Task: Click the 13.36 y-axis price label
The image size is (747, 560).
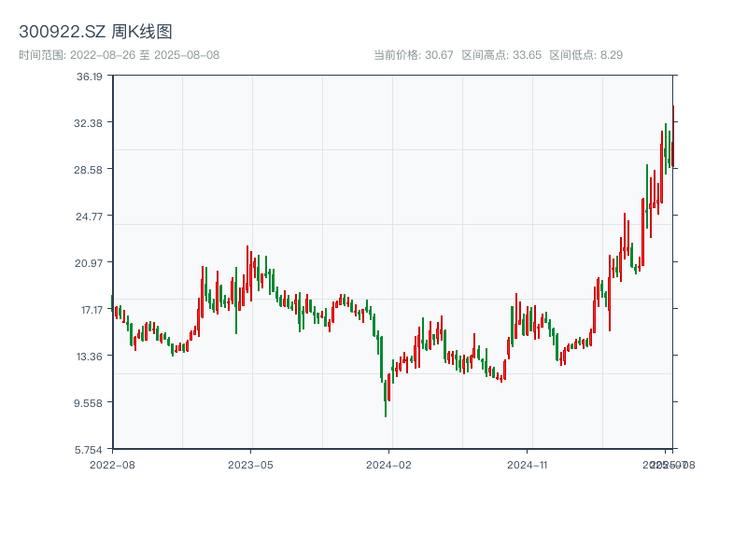Action: click(x=90, y=357)
